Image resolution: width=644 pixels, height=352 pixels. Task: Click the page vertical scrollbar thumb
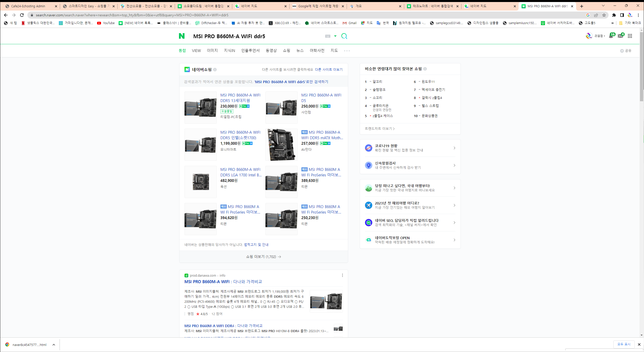pyautogui.click(x=641, y=67)
